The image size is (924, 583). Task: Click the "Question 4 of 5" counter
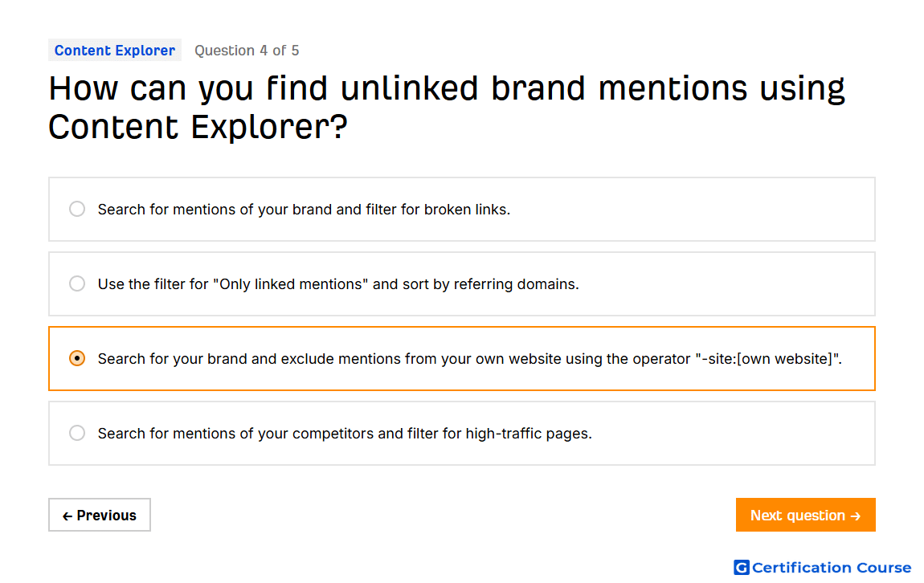coord(247,51)
